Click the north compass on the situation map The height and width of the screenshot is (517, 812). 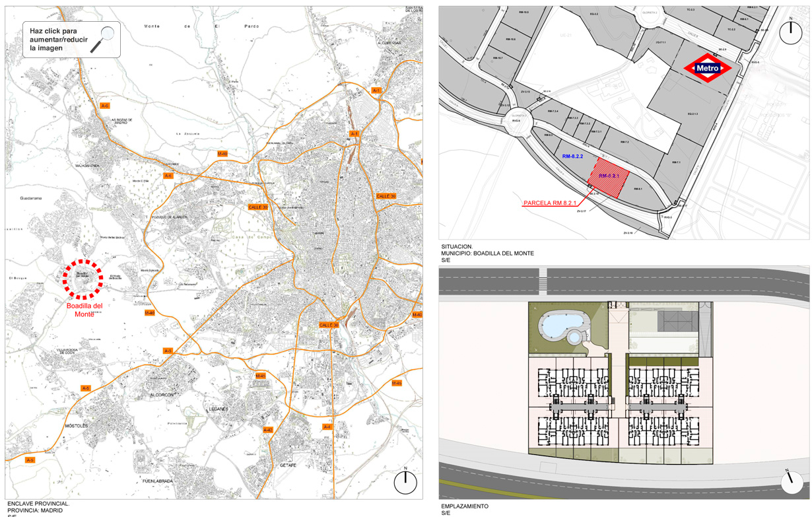coord(790,32)
